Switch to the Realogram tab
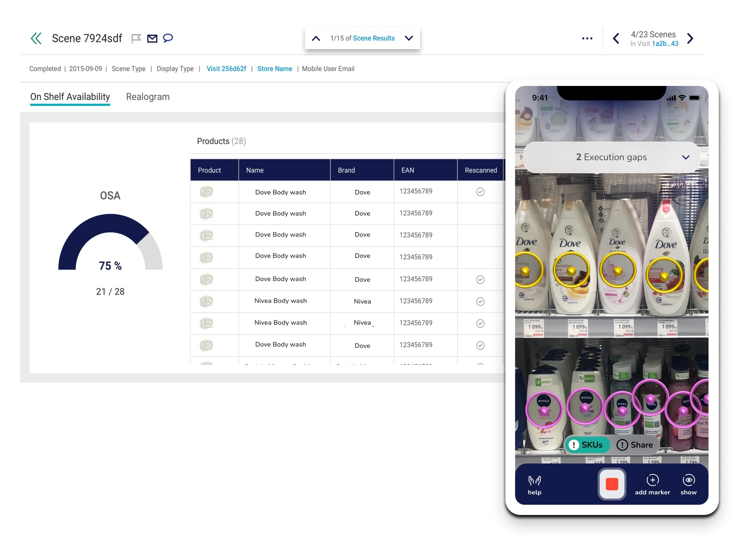 coord(148,97)
